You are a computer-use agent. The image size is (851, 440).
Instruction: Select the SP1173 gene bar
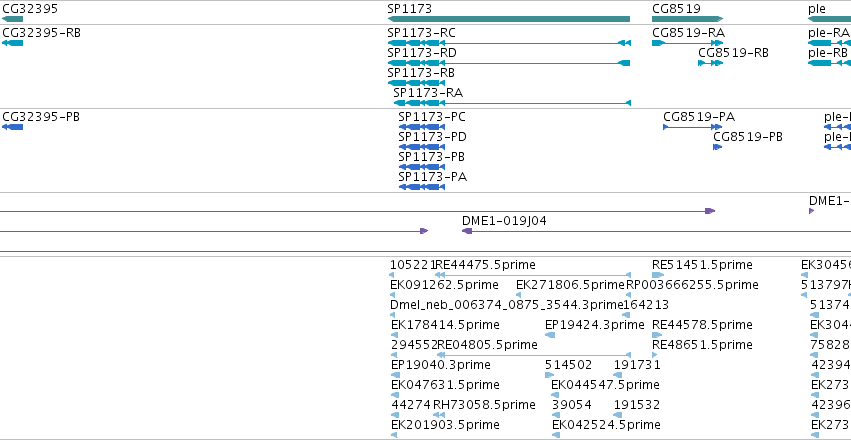(x=509, y=19)
